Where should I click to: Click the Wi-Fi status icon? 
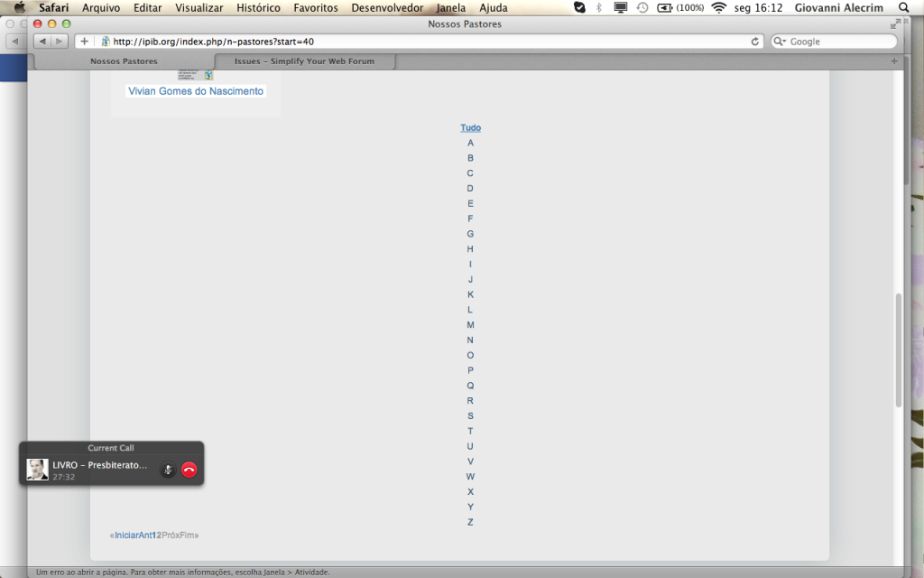[x=718, y=8]
